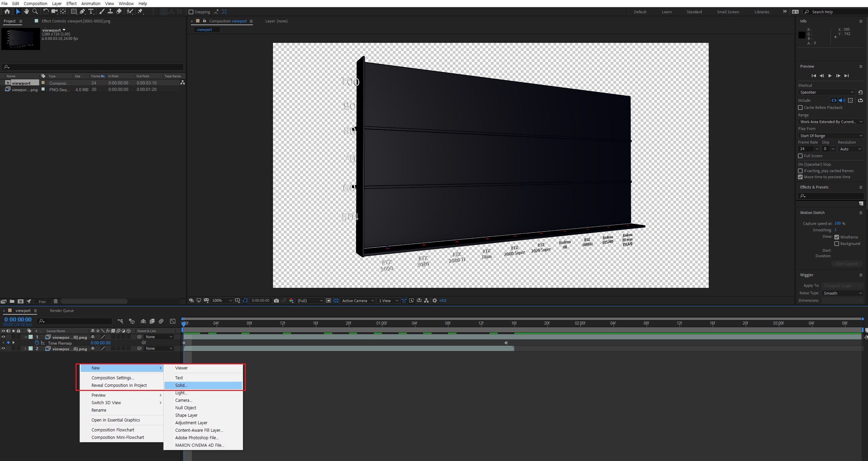The image size is (868, 461).
Task: Hide layer 2 using eye icon
Action: pos(3,348)
